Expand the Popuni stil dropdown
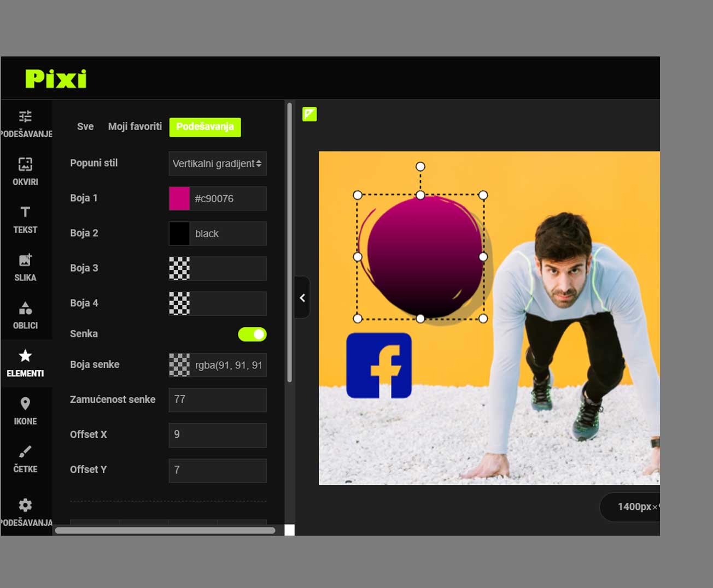The image size is (713, 588). click(x=217, y=163)
